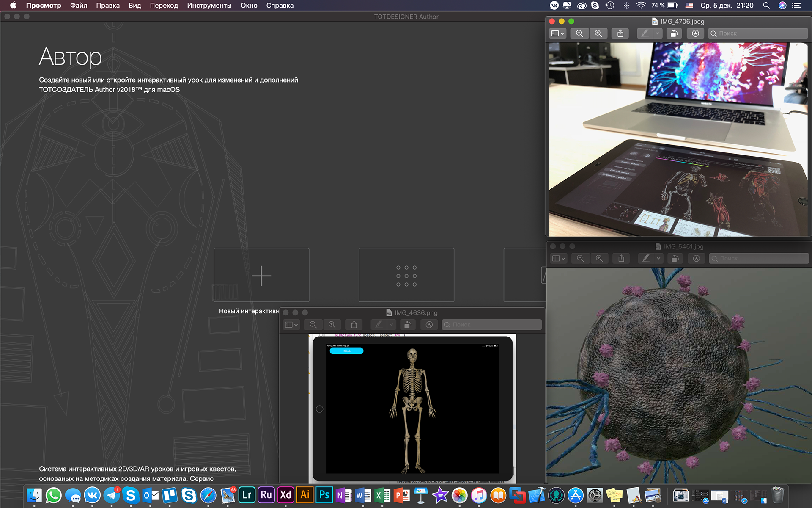
Task: Open the Инструменты menu
Action: (x=209, y=6)
